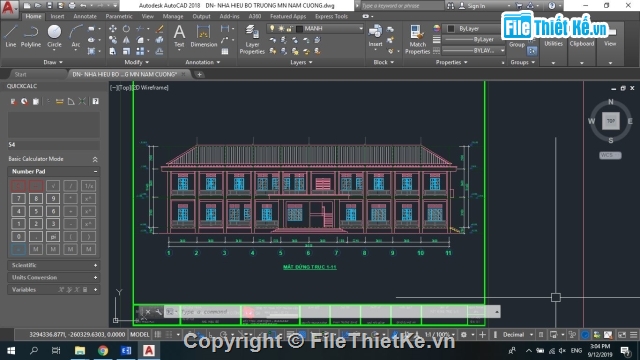
Task: Expand the Properties panel dropdown
Action: [x=451, y=62]
